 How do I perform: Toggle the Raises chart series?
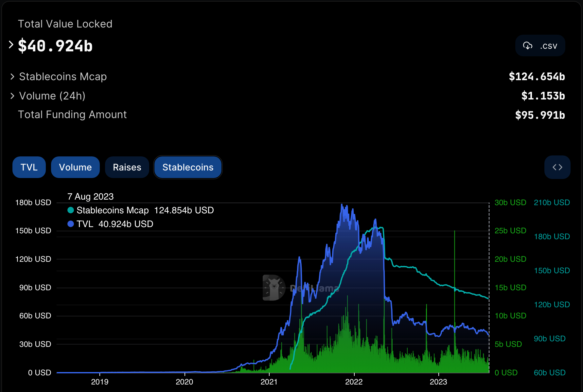(x=127, y=167)
